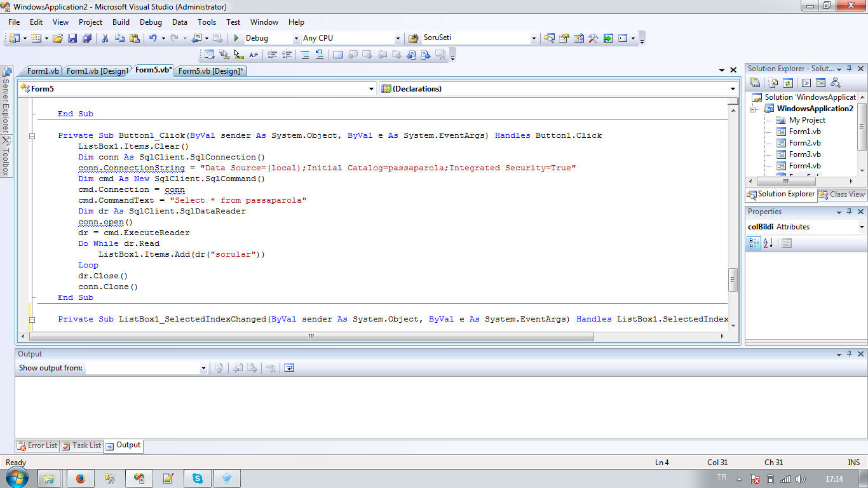Click the Decrease Line Indent icon
This screenshot has width=868, height=488.
pyautogui.click(x=273, y=55)
